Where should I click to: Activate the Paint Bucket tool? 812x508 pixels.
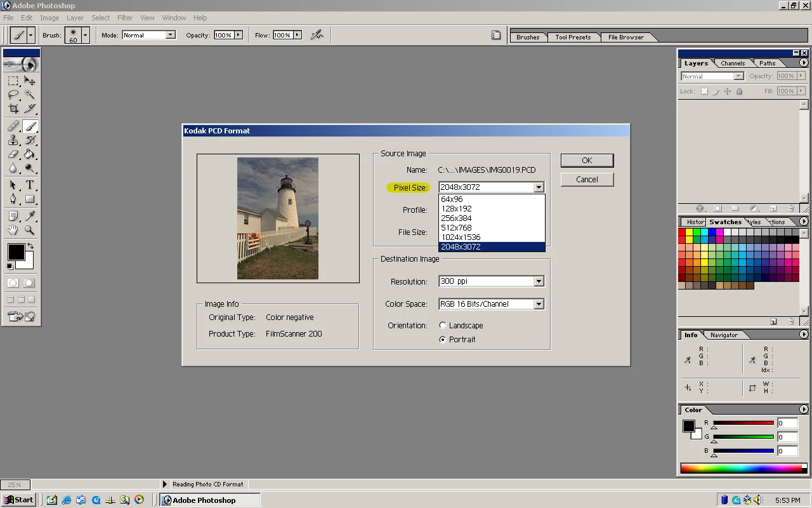[x=30, y=154]
